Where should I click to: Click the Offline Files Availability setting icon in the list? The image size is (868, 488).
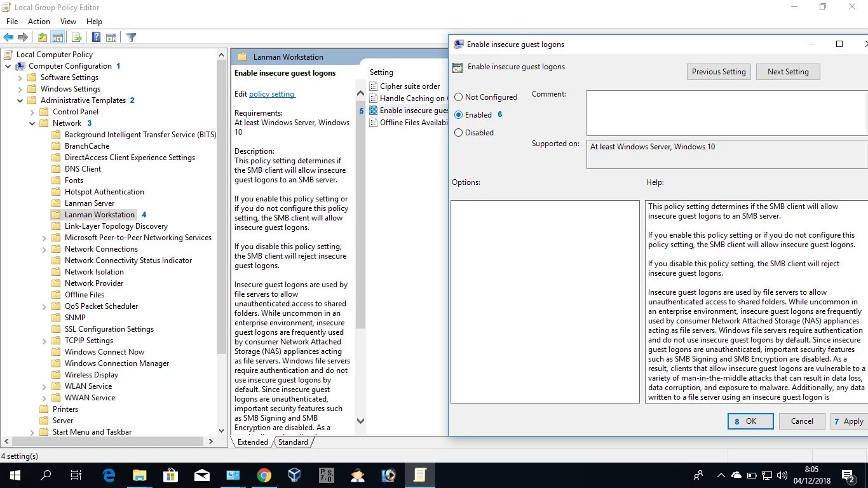374,123
